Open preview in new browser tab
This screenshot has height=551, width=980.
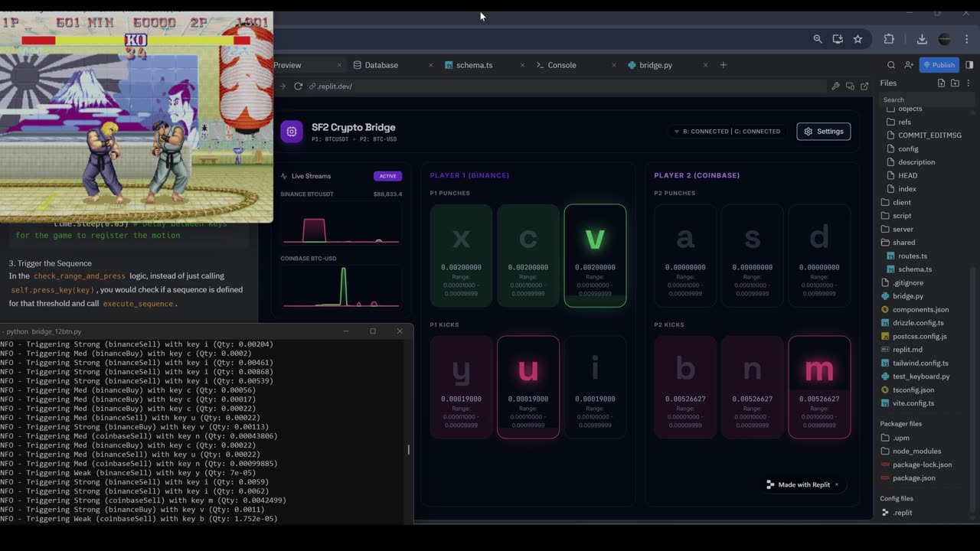tap(864, 86)
